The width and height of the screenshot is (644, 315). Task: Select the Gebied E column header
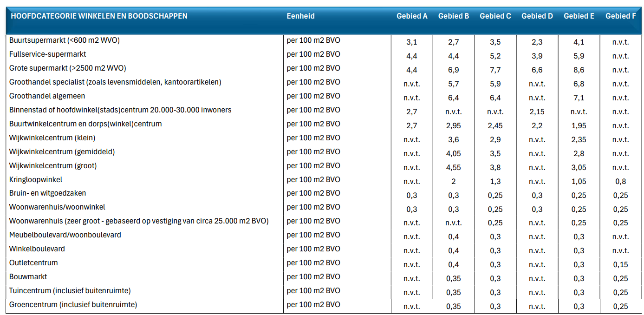pos(579,15)
